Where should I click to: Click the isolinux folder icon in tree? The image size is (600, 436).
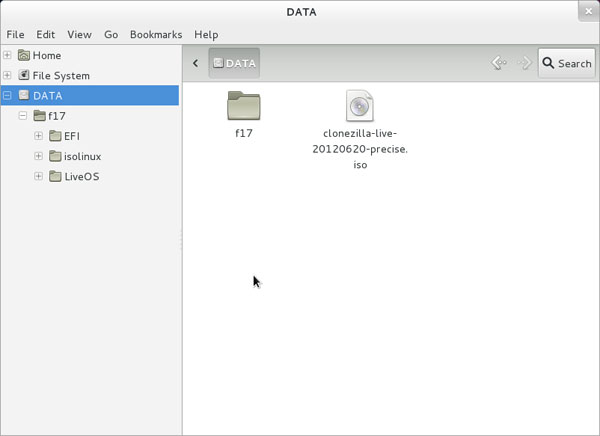coord(55,157)
